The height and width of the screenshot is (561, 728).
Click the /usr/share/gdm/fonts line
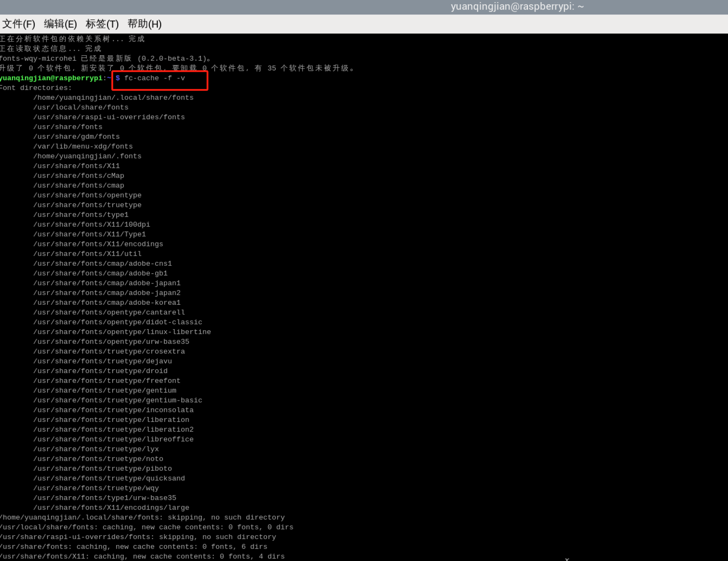[x=76, y=137]
